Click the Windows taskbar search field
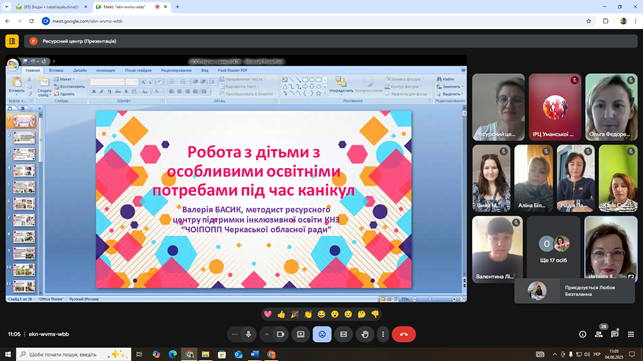 tap(74, 354)
